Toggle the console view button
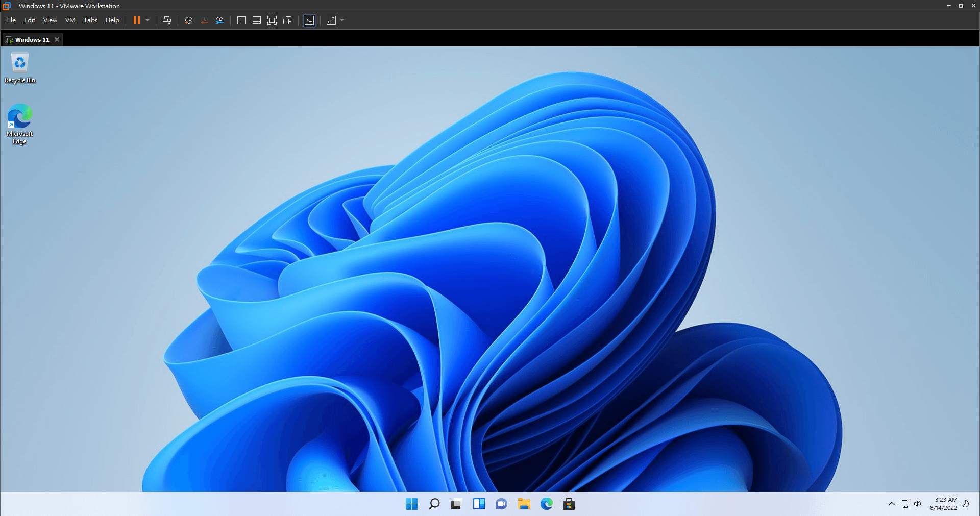 tap(309, 20)
